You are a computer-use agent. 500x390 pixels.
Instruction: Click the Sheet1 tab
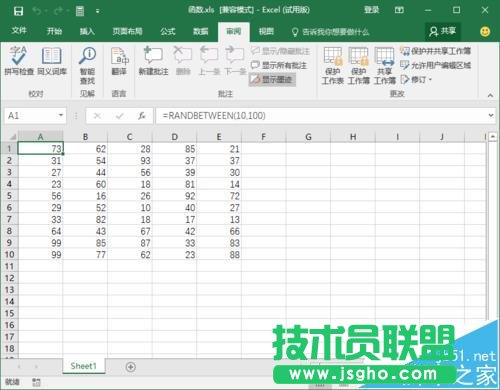[83, 366]
